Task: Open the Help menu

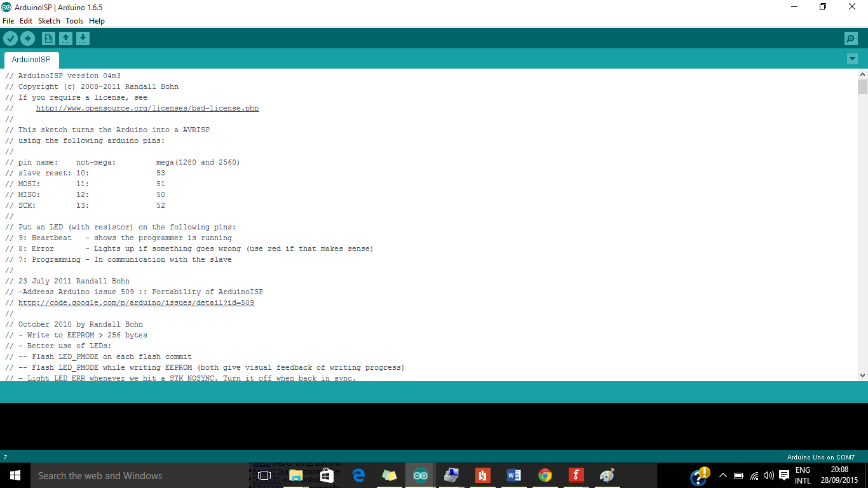Action: (97, 21)
